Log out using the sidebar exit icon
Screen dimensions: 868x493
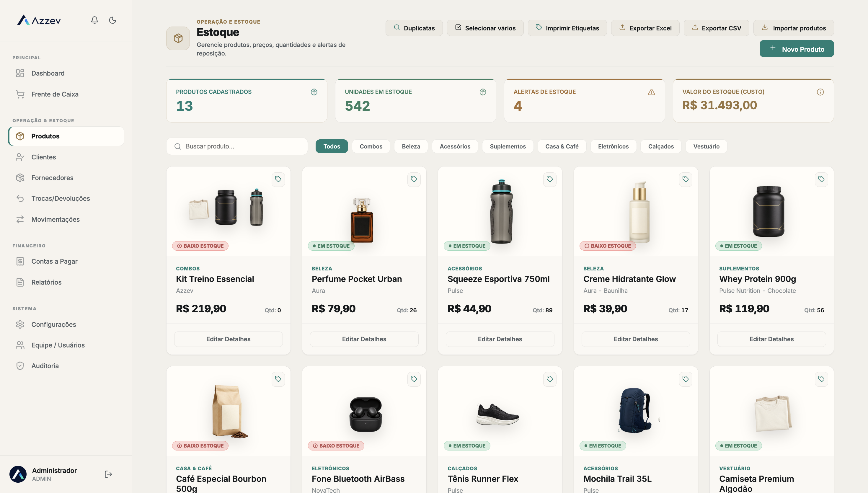click(x=108, y=474)
